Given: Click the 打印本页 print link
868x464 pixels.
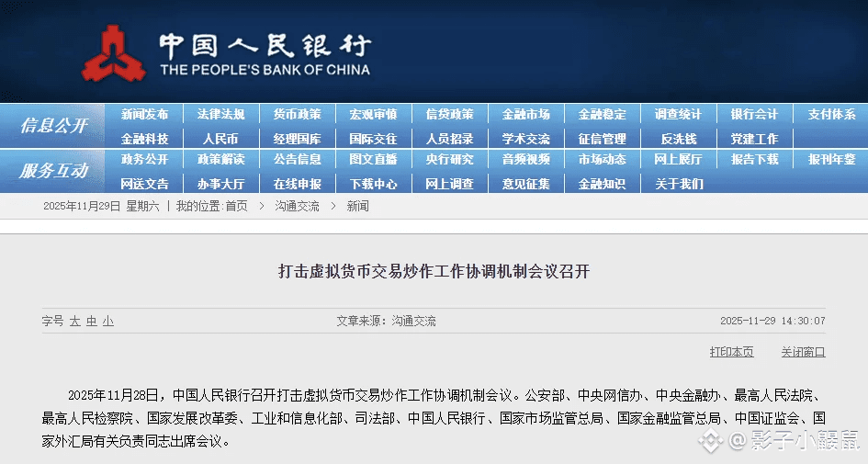Looking at the screenshot, I should click(731, 352).
